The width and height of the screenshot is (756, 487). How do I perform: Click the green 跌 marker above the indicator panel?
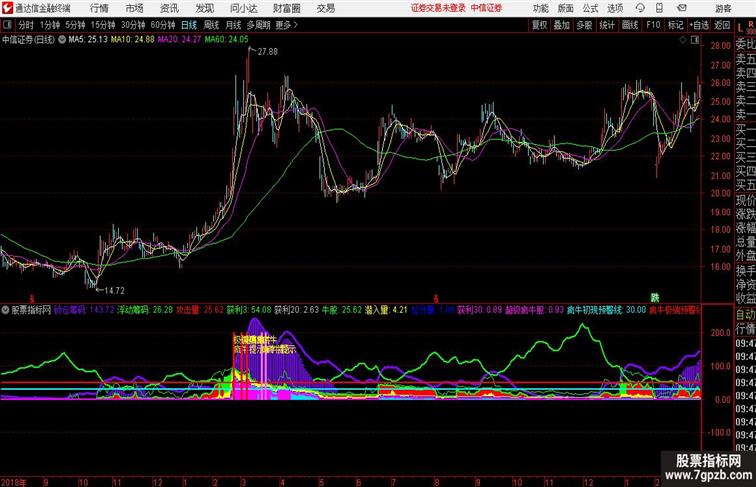(x=654, y=298)
